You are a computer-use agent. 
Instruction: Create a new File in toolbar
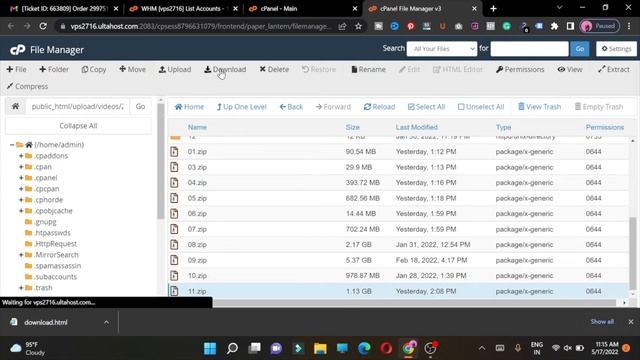16,69
